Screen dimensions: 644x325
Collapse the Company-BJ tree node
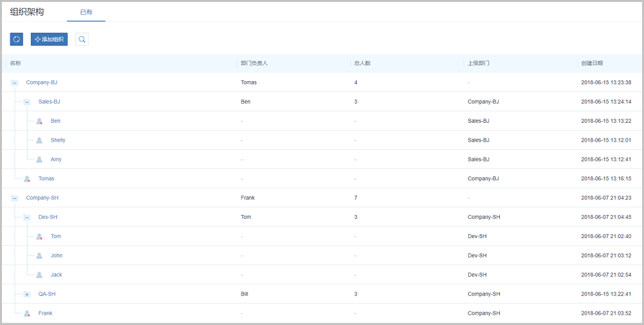[x=15, y=82]
